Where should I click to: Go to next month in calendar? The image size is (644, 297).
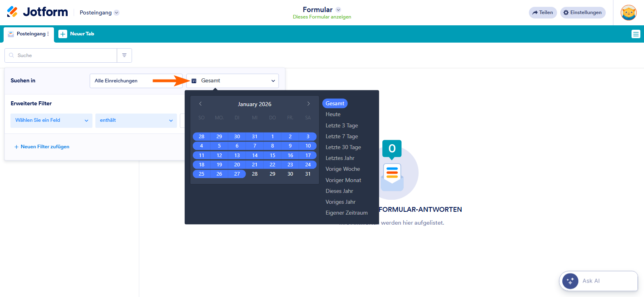click(308, 104)
